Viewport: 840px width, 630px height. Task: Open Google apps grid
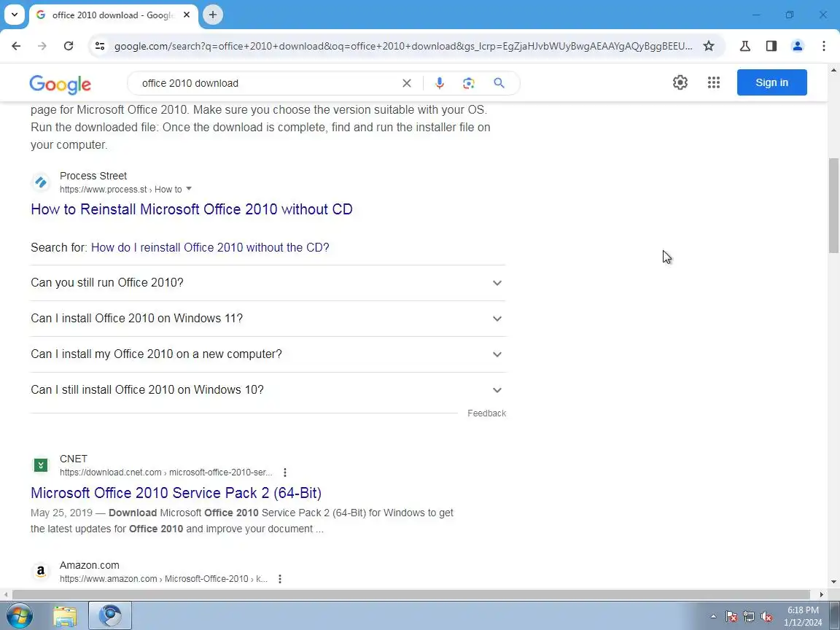[713, 82]
